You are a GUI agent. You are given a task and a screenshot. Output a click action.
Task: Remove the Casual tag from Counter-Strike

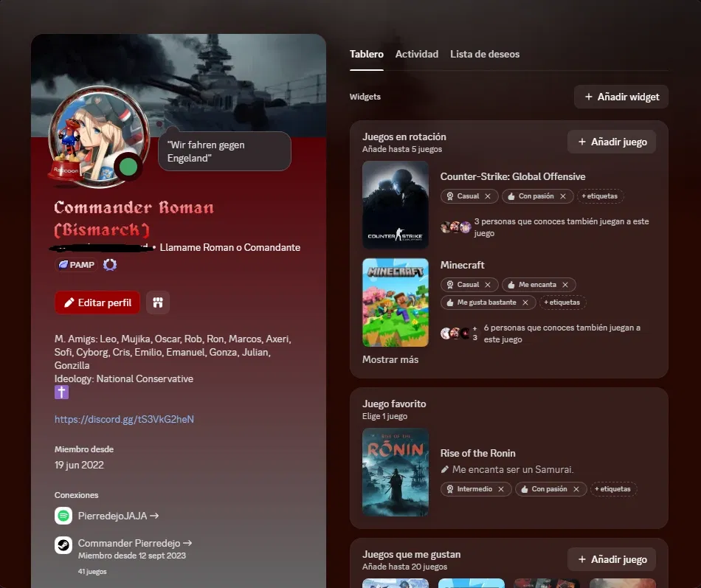tap(488, 196)
